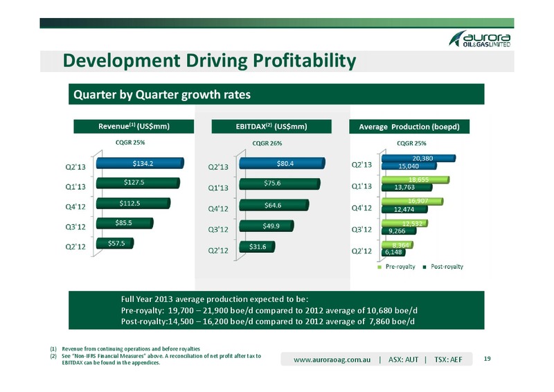The image size is (554, 392).
Task: Select the Average Production (boepd) header
Action: (x=409, y=127)
